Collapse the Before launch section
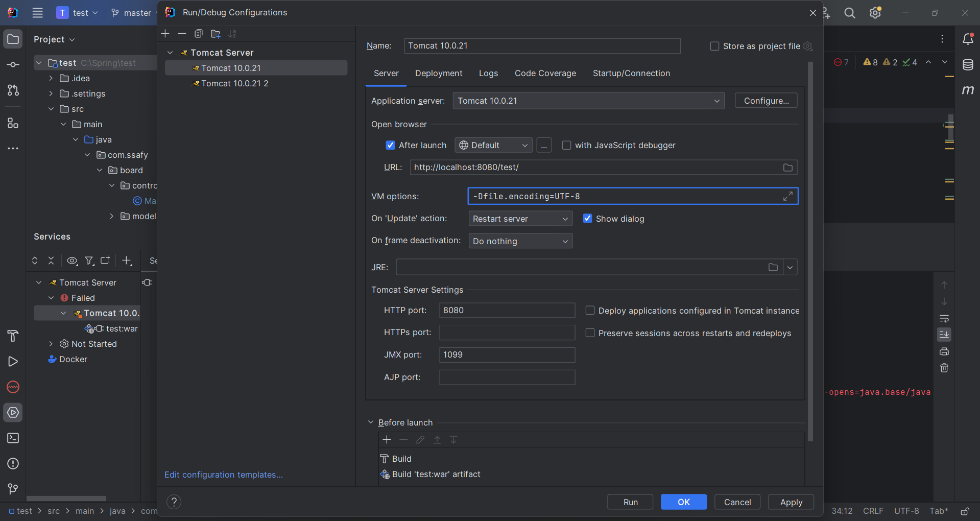Screen dimensions: 980x521 pos(371,422)
